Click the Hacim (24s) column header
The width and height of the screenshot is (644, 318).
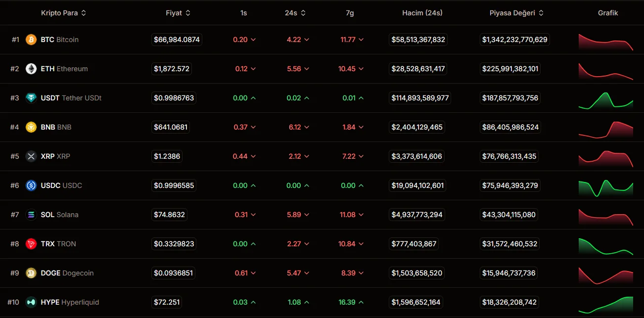422,13
